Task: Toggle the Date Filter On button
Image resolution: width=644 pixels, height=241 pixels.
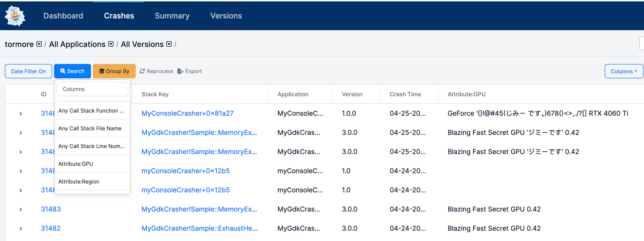Action: point(28,71)
